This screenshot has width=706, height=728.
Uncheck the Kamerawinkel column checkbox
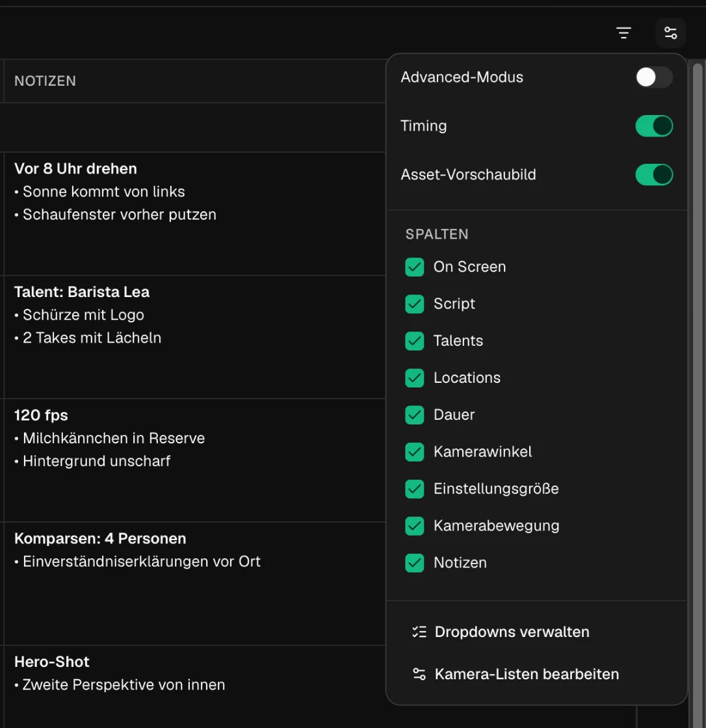pos(414,452)
